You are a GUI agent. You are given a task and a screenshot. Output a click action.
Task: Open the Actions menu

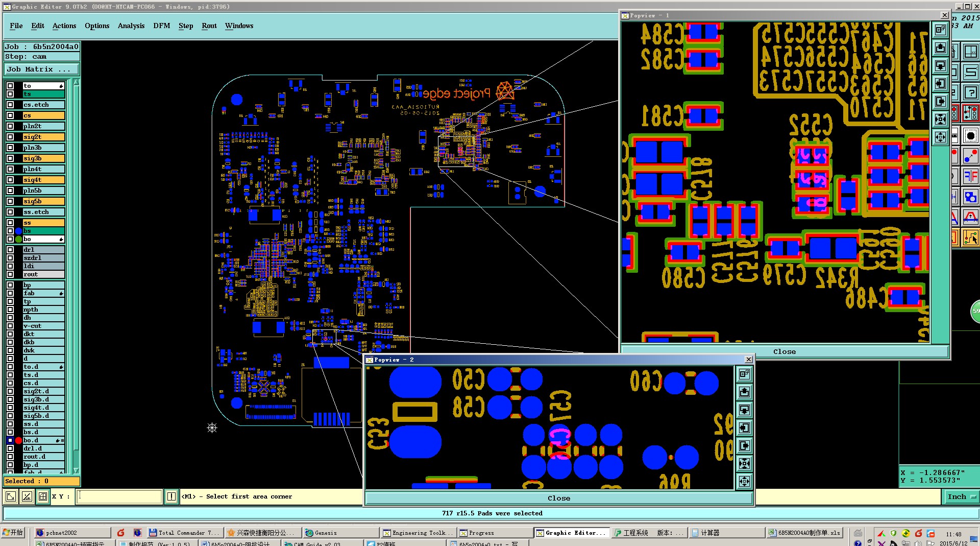[64, 26]
